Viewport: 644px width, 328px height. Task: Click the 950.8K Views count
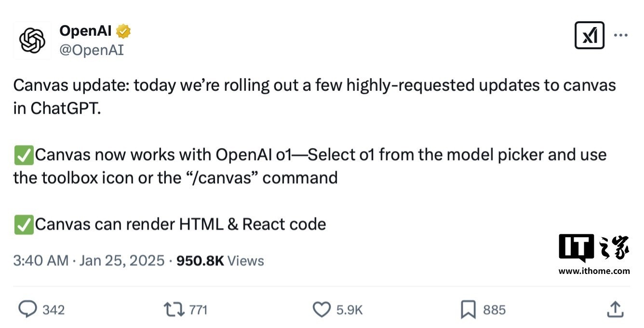coord(220,261)
